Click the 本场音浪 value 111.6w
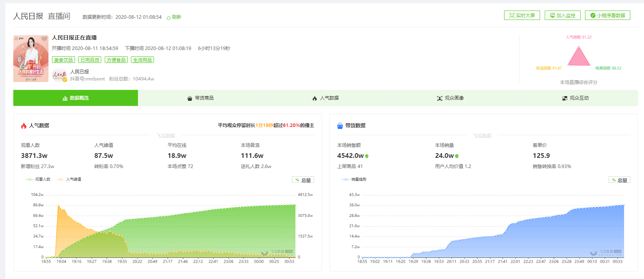Screen dimensions: 644x279 tap(252, 156)
